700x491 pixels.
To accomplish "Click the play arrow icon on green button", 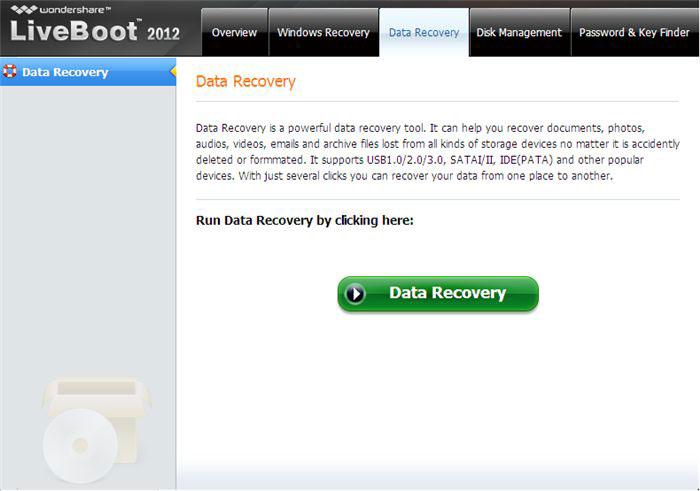I will click(356, 293).
